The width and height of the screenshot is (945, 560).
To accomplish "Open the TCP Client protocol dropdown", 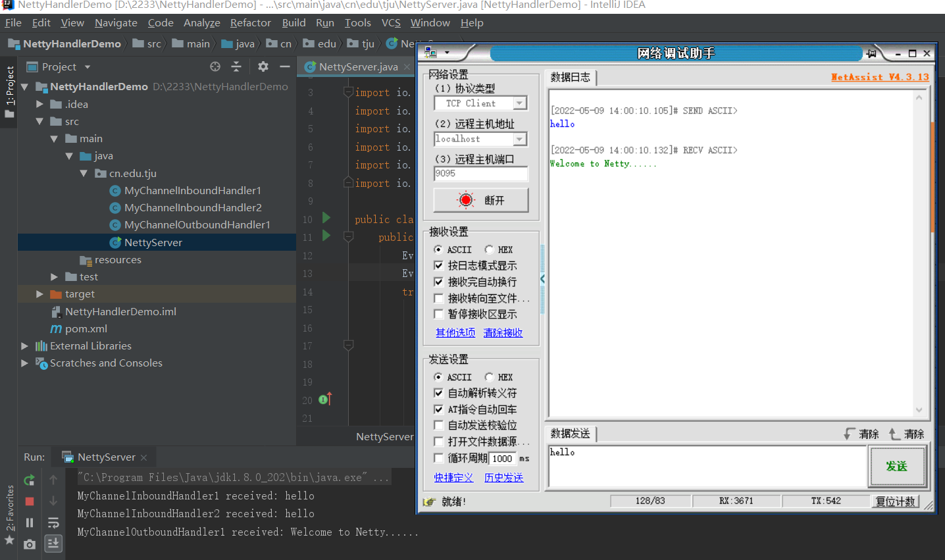I will point(520,103).
